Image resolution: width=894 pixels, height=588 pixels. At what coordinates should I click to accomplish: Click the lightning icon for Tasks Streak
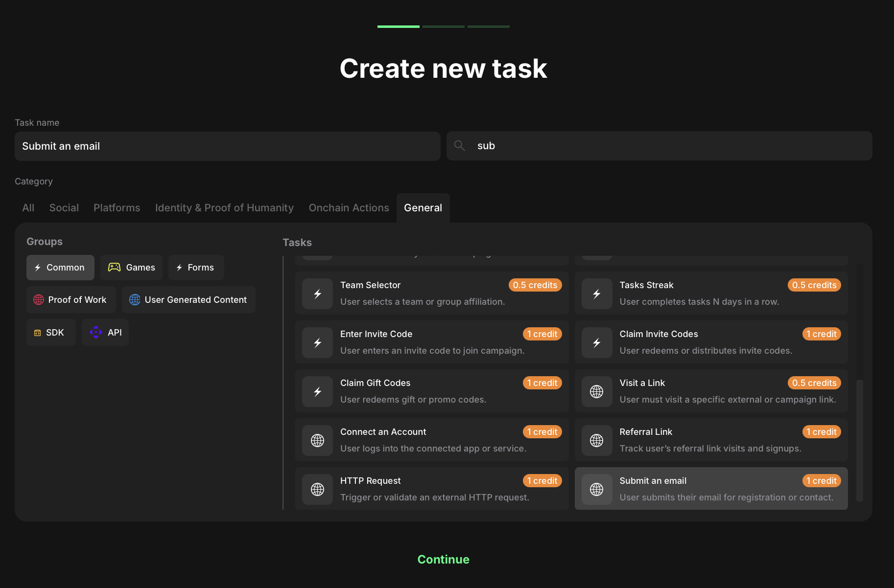tap(596, 294)
